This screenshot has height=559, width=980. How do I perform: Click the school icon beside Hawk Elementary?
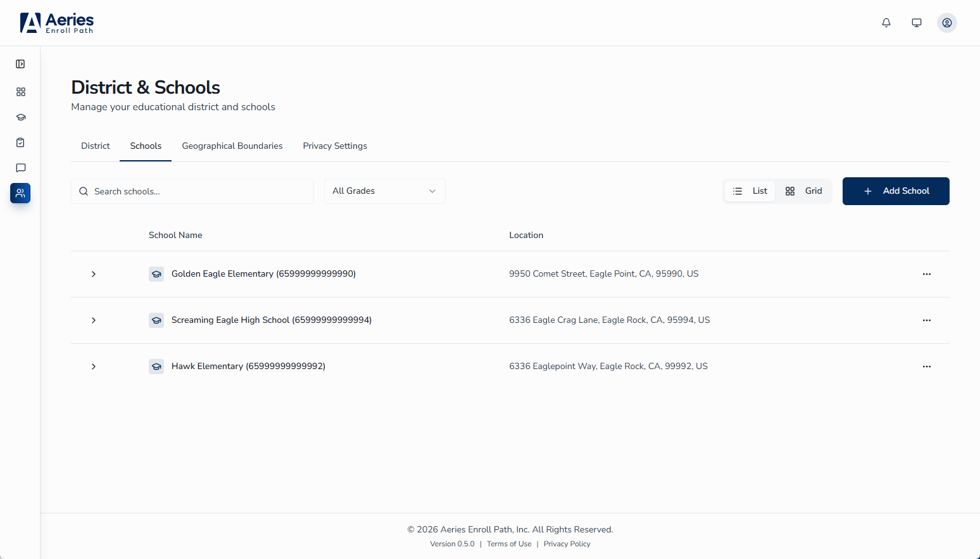pos(156,367)
